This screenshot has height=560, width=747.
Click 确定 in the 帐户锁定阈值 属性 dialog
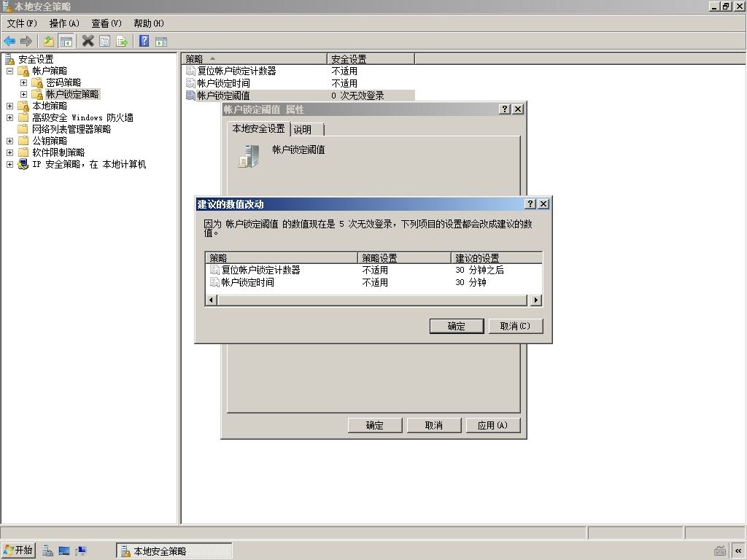coord(375,425)
